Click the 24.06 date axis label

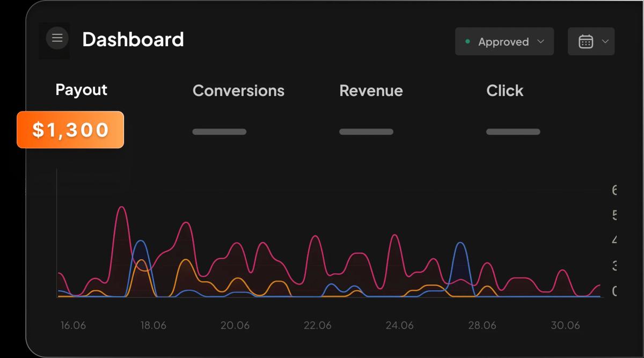[x=400, y=325]
